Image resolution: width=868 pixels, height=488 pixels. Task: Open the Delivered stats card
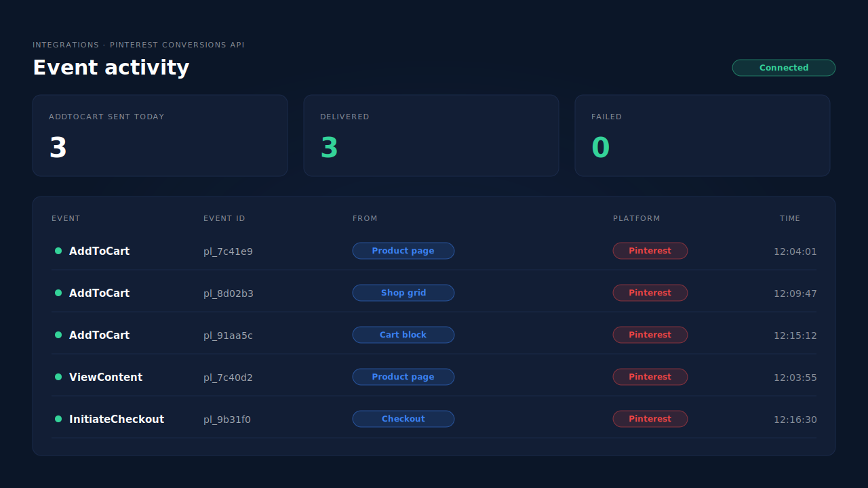(x=431, y=136)
